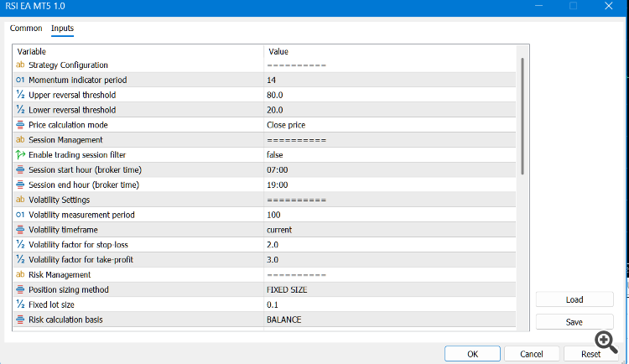Edit the Upper reversal threshold value 80.0
This screenshot has height=364, width=629.
(389, 95)
